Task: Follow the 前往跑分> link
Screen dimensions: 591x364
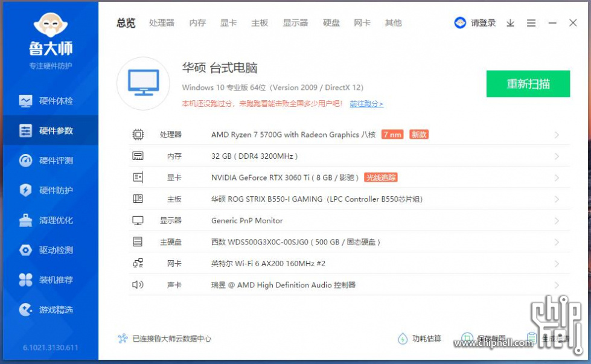Action: [366, 104]
